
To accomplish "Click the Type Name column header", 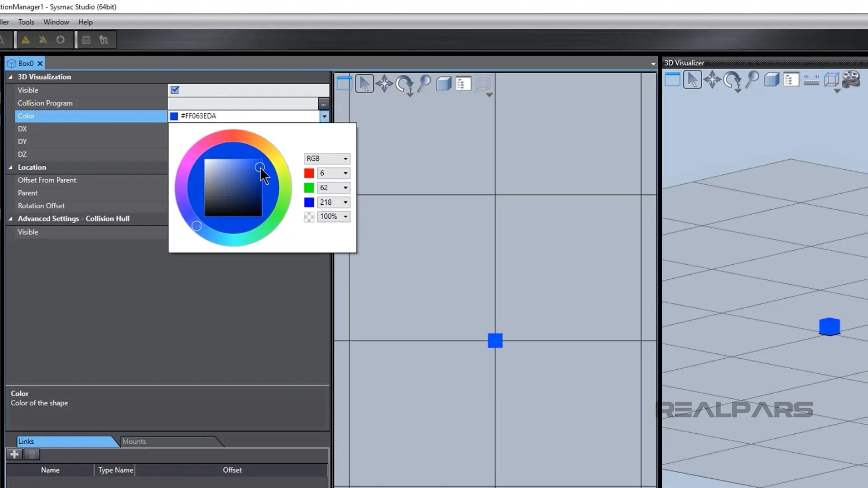I will pyautogui.click(x=115, y=470).
